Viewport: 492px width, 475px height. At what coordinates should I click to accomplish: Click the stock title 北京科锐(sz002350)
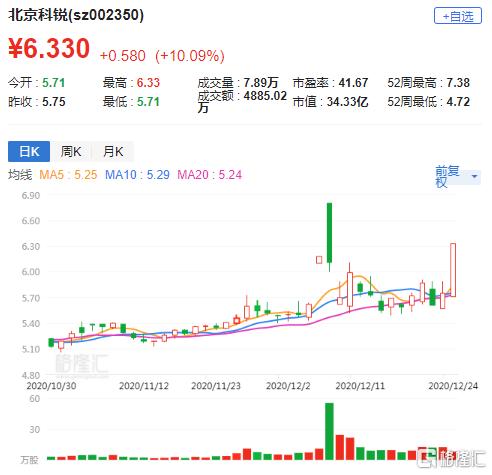tap(76, 15)
